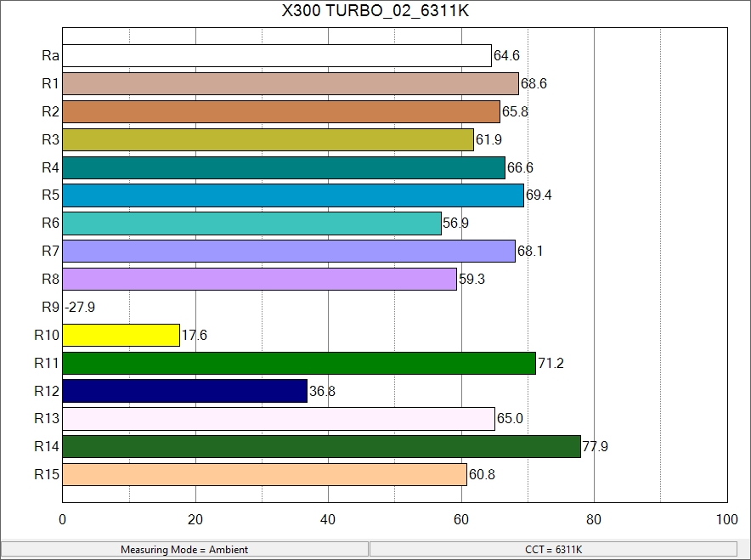Select the navy R12 bar
751x560 pixels.
(184, 391)
